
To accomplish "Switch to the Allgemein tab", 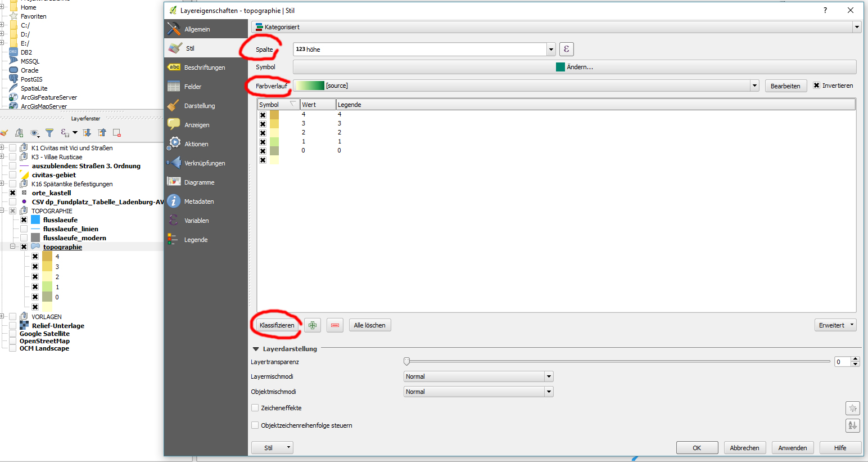I will click(x=206, y=29).
